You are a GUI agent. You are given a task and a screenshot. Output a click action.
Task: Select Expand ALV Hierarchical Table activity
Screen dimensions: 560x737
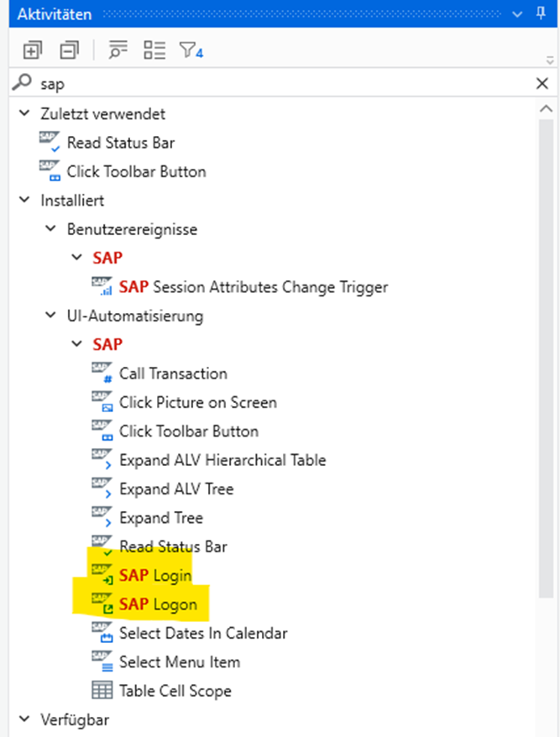[x=222, y=460]
